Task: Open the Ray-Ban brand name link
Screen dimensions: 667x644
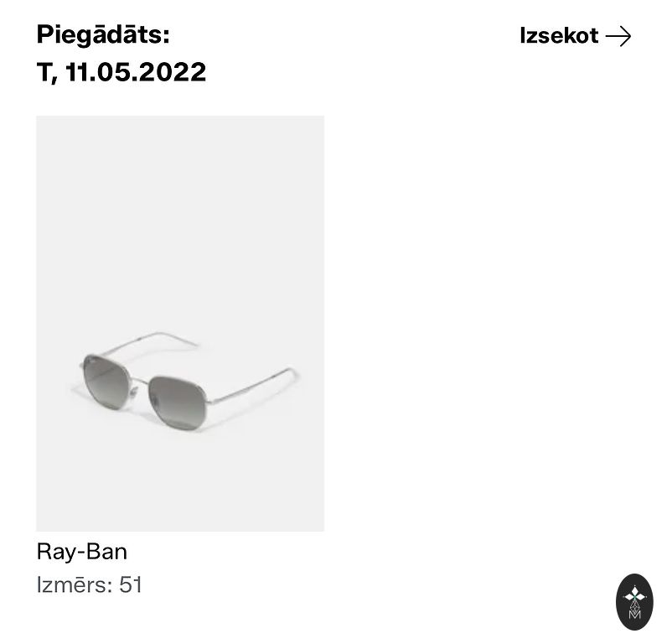Action: 81,552
